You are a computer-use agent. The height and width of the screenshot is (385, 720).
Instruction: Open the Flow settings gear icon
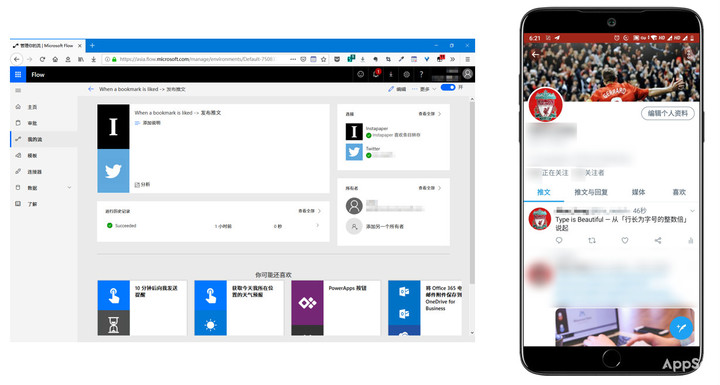[406, 74]
